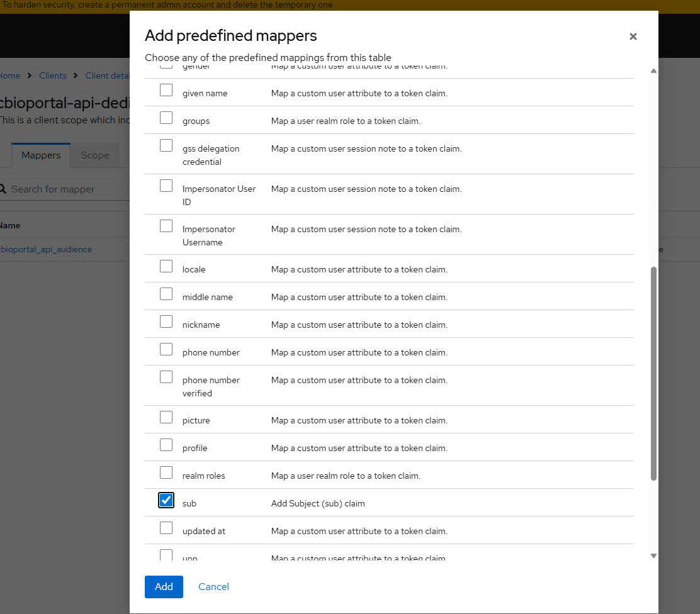
Task: Close the Add predefined mappers dialog
Action: click(x=633, y=36)
